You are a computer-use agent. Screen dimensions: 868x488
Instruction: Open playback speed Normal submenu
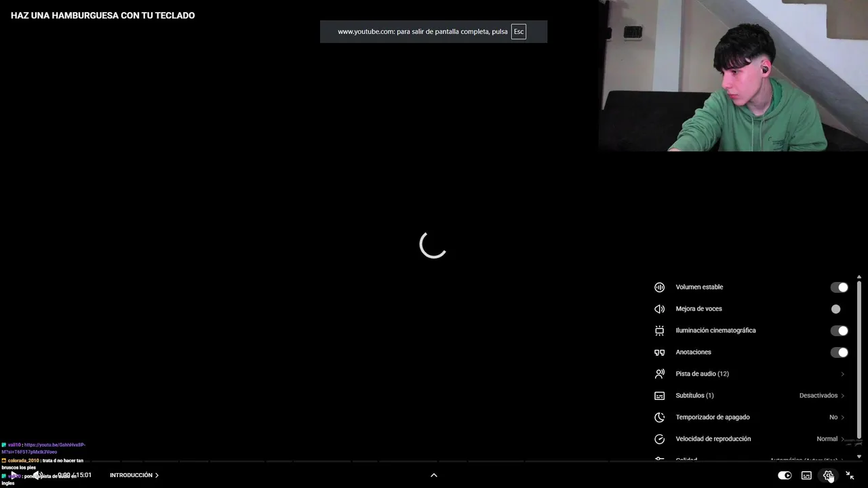[831, 439]
